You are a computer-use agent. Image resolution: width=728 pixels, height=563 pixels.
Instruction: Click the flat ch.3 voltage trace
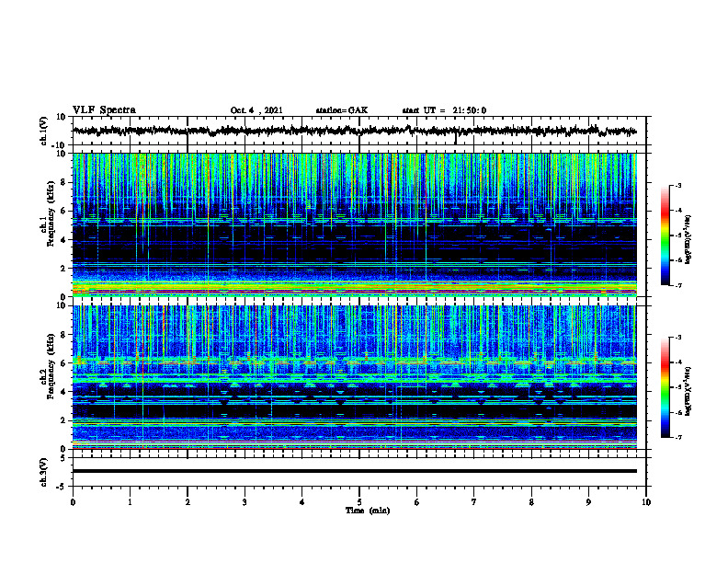[354, 471]
